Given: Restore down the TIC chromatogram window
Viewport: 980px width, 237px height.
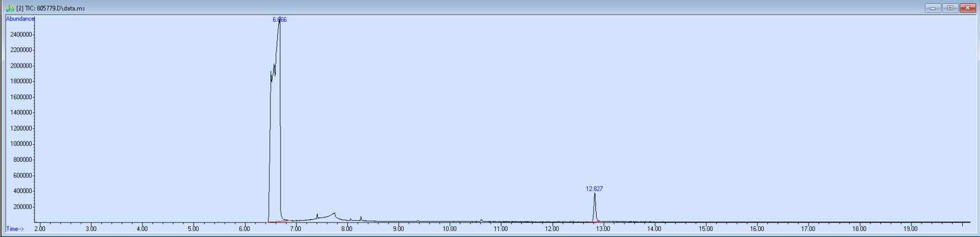Looking at the screenshot, I should 950,8.
